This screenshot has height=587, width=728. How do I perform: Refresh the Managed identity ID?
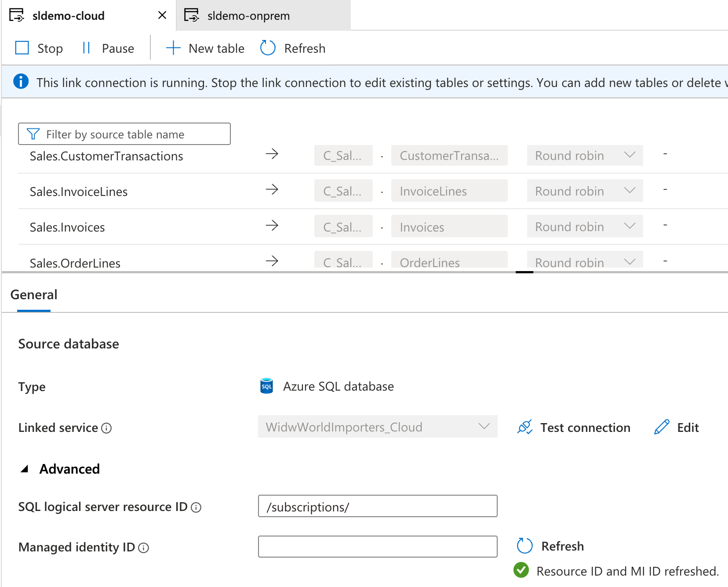pos(525,546)
